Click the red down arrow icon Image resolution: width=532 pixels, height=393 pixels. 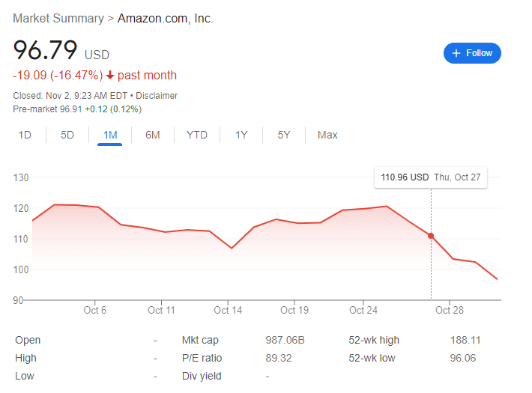(x=110, y=76)
